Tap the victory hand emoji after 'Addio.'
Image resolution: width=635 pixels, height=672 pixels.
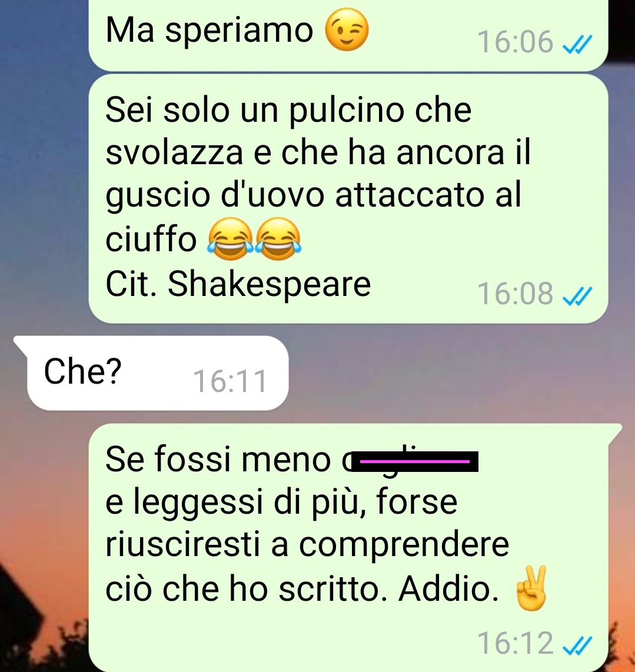531,588
